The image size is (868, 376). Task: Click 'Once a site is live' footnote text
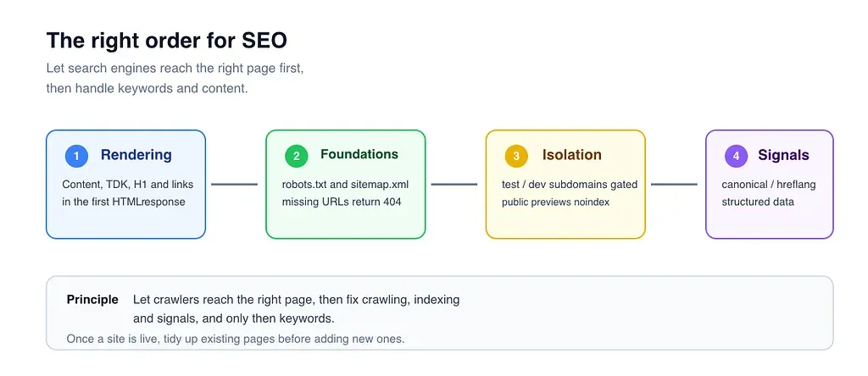(x=236, y=339)
